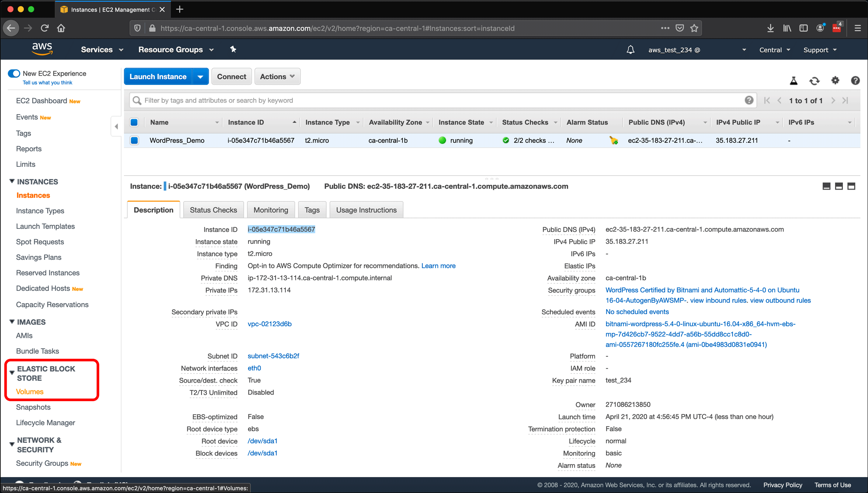This screenshot has width=868, height=493.
Task: Go to browser home page
Action: click(61, 28)
